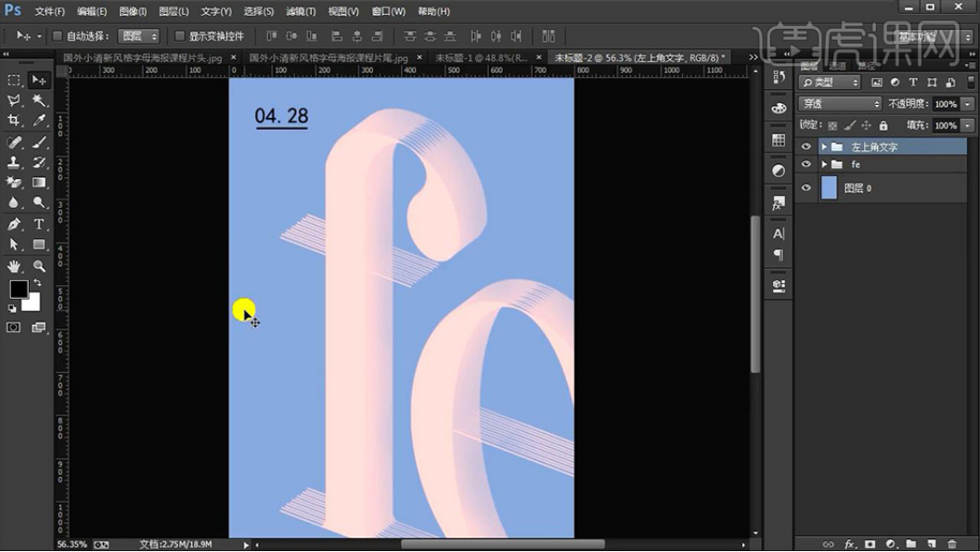Select the Dodge tool

coord(39,202)
